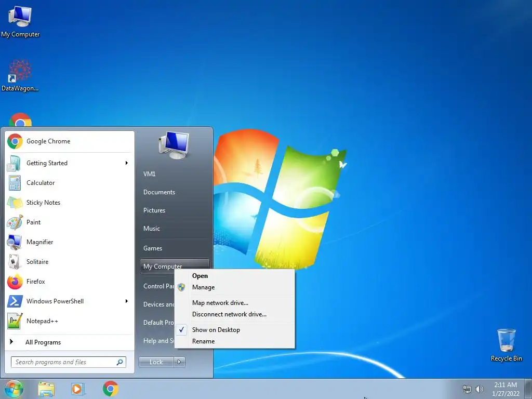
Task: Click the Getting Started icon
Action: (x=15, y=163)
